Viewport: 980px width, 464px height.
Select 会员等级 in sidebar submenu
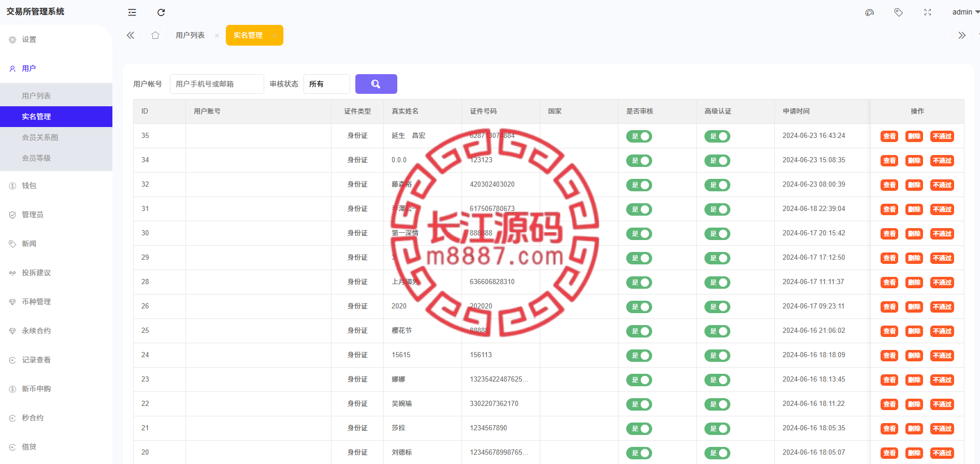(56, 158)
